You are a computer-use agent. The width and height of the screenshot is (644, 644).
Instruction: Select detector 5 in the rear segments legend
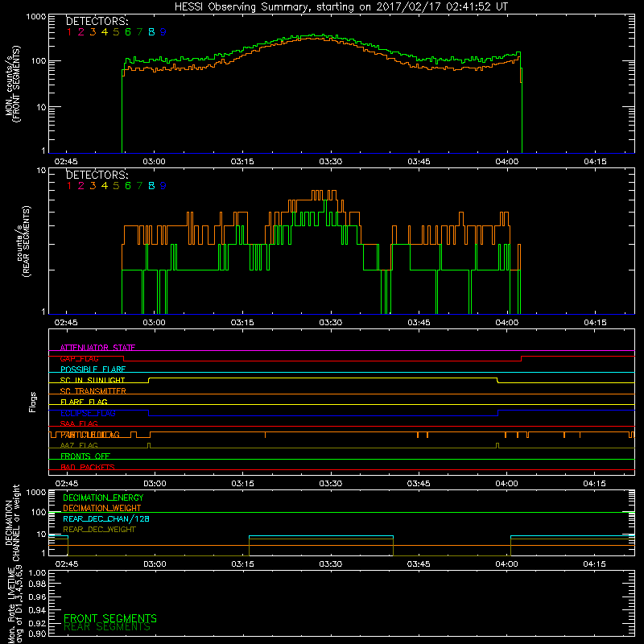coord(116,186)
